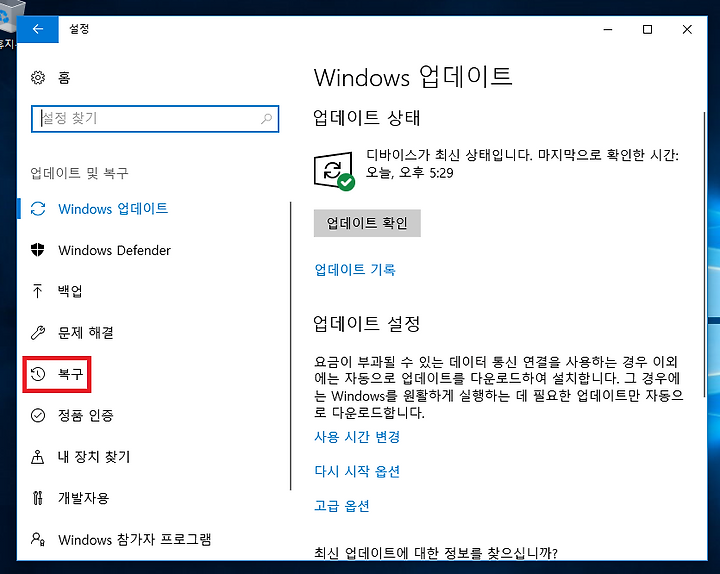Click the Windows Defender shield icon
This screenshot has width=720, height=574.
point(38,250)
